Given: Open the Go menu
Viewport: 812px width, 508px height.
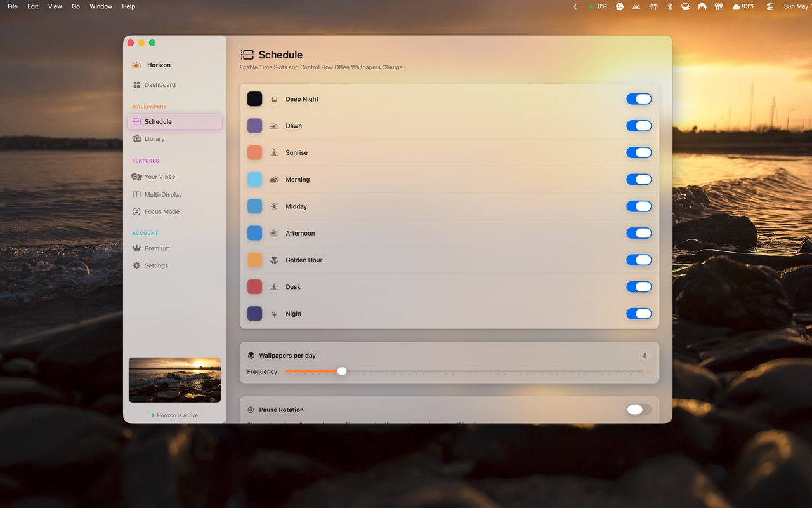Looking at the screenshot, I should coord(75,6).
